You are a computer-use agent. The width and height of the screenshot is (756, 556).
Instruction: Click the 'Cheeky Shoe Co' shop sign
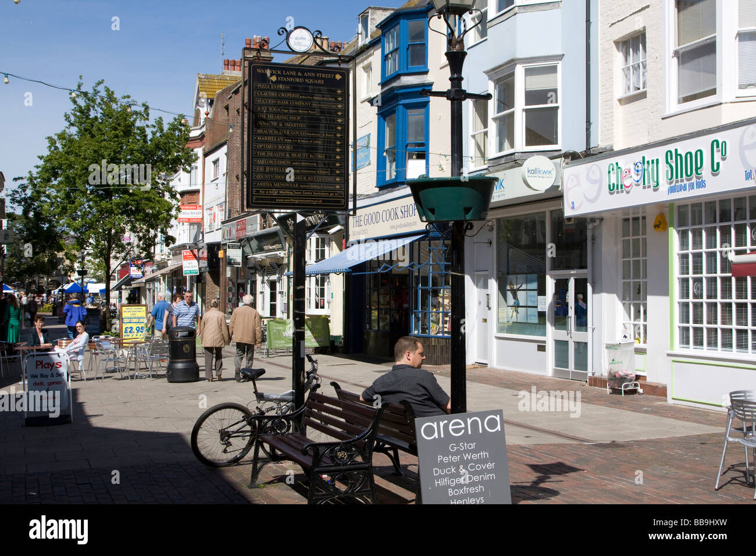tap(666, 167)
